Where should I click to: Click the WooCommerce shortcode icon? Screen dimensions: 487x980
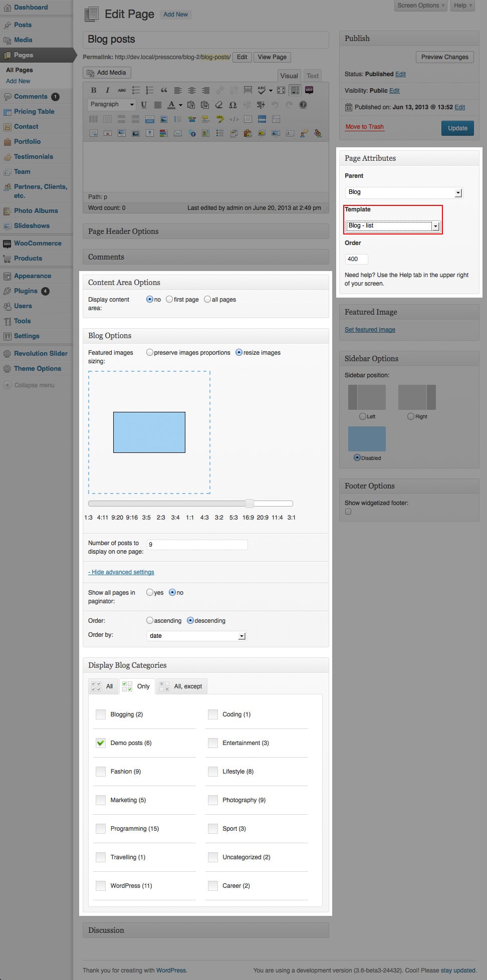click(x=309, y=90)
